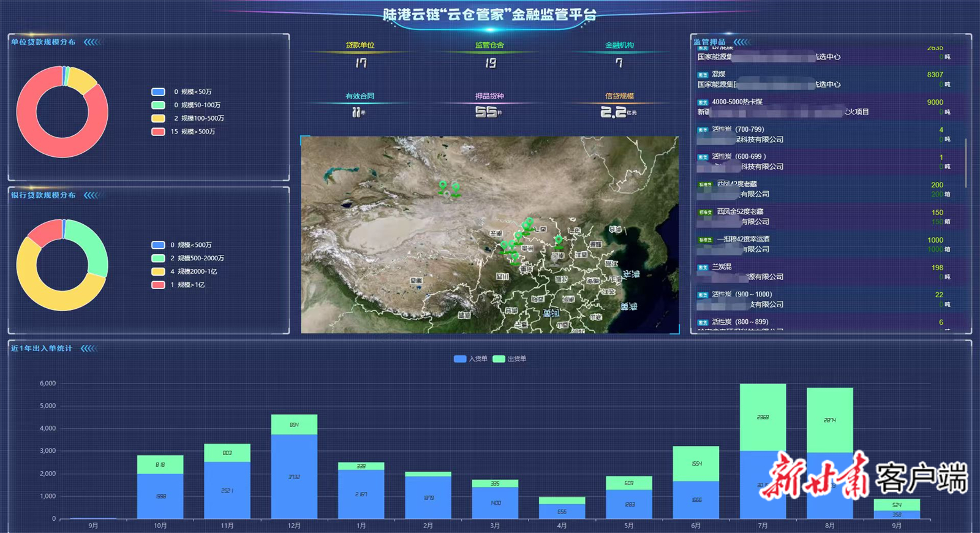The width and height of the screenshot is (980, 533).
Task: Click chevron arrows beside 监管押品 title
Action: point(742,42)
